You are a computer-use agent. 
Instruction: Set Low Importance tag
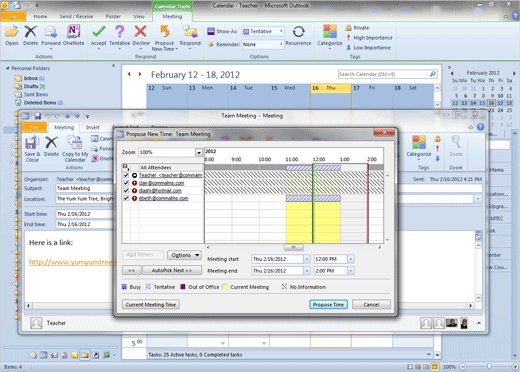[368, 48]
